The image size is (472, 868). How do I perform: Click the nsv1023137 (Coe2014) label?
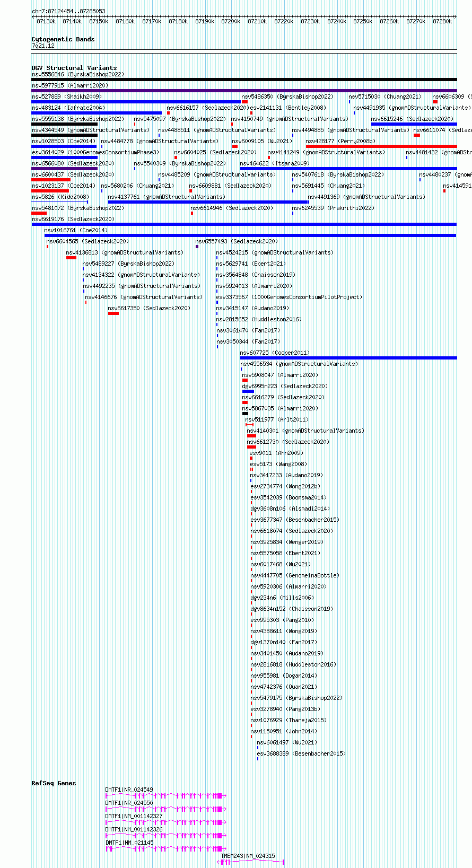tap(64, 186)
